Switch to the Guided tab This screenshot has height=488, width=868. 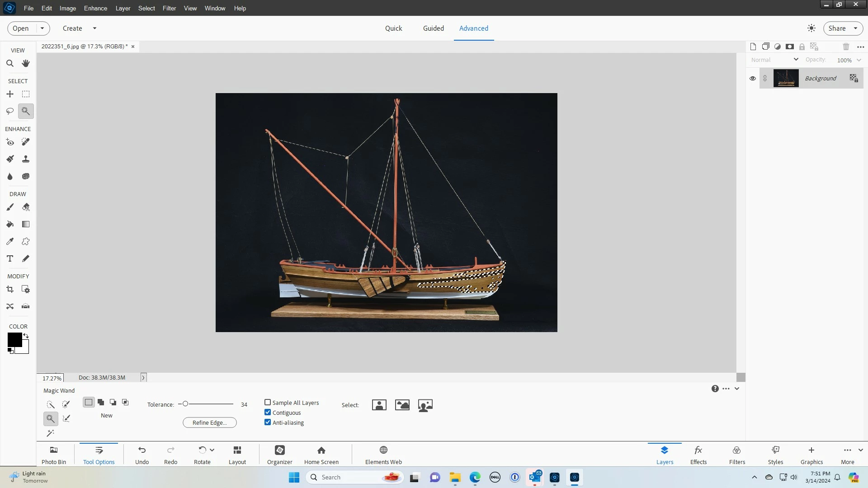click(433, 28)
